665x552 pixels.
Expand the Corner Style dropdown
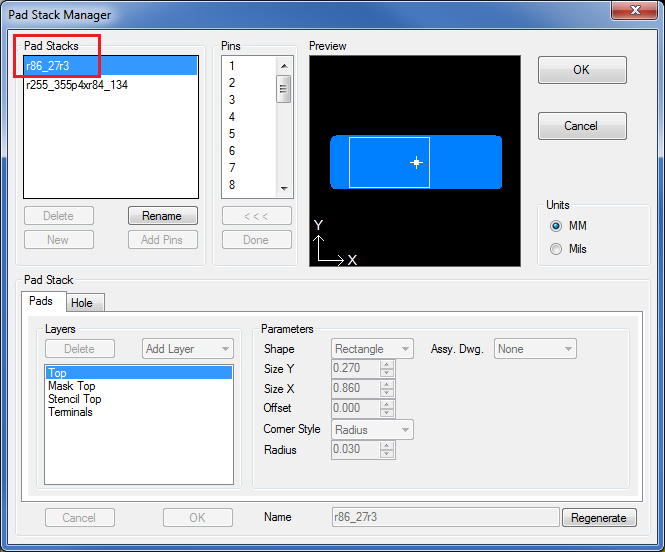[372, 430]
